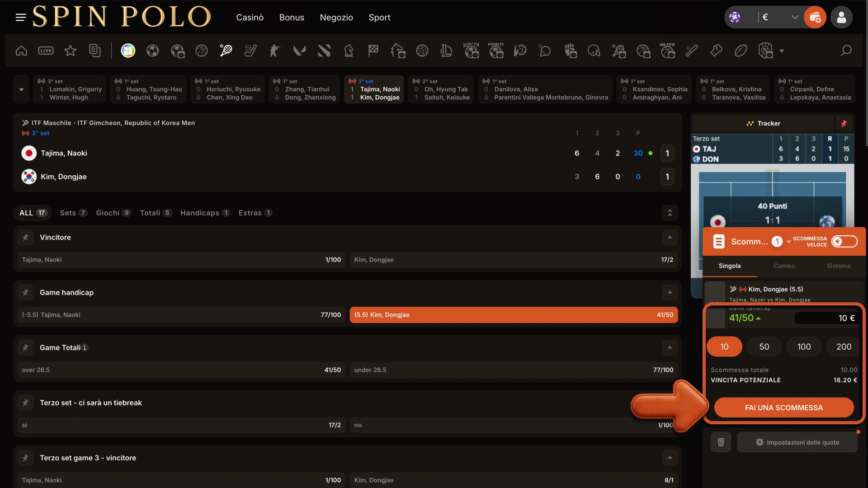This screenshot has height=488, width=868.
Task: Open the Bonus menu
Action: pyautogui.click(x=292, y=17)
